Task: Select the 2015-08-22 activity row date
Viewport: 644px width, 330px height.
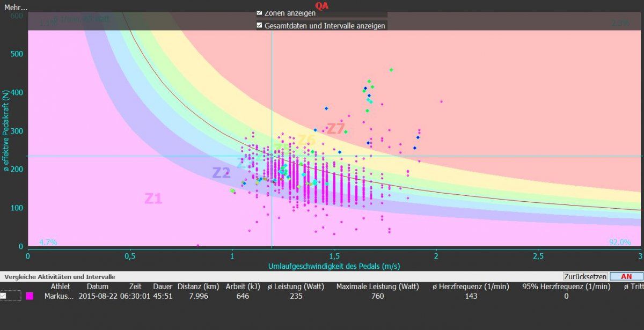Action: (98, 296)
